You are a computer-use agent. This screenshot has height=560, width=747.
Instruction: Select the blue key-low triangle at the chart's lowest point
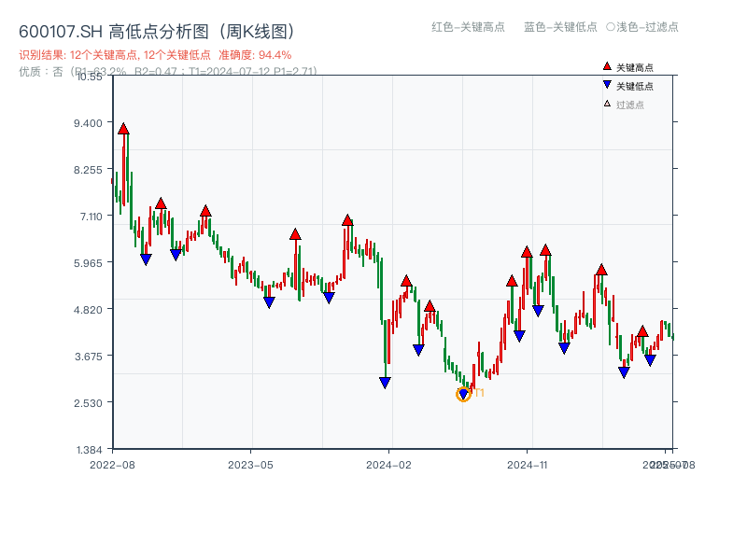pos(463,391)
